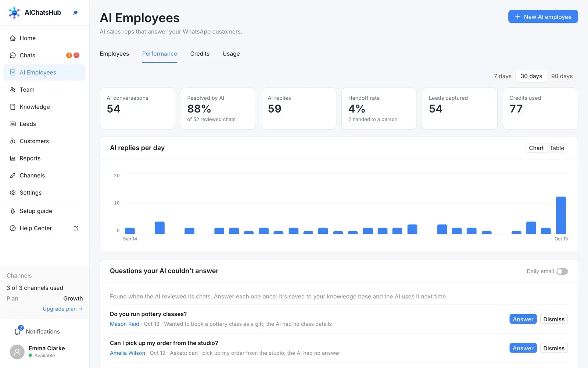Click the Handoff rate 4% card

379,109
